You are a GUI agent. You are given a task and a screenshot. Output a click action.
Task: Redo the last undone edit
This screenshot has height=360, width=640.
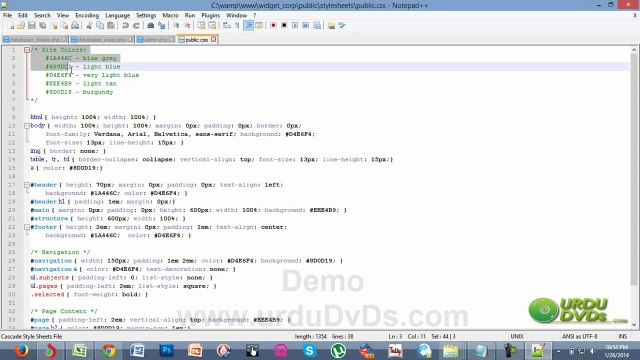click(136, 26)
